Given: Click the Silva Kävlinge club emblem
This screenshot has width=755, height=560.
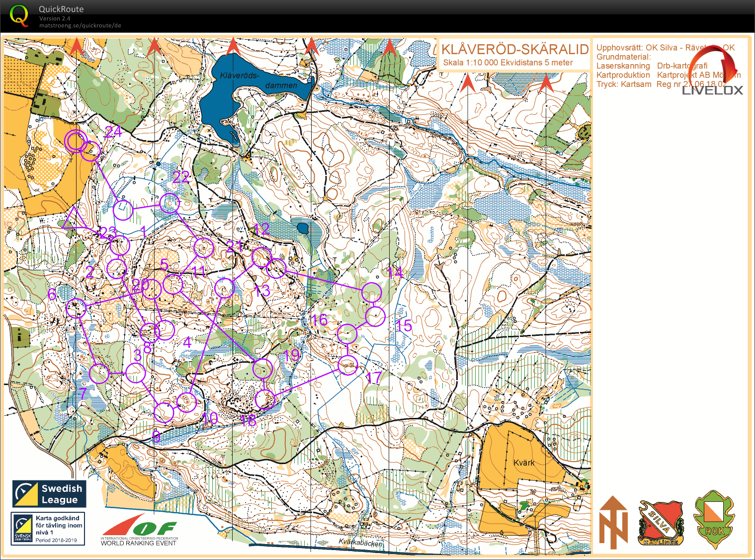Looking at the screenshot, I should [661, 522].
